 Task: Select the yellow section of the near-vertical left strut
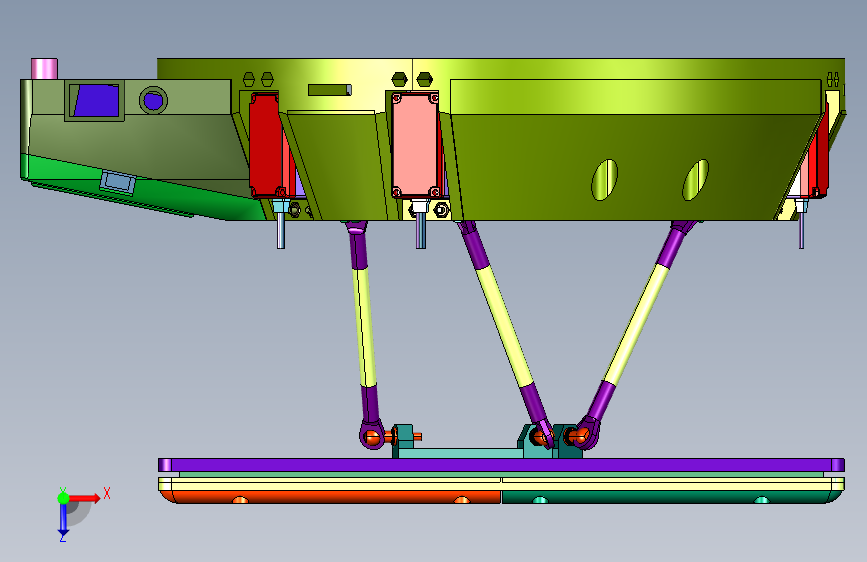364,327
